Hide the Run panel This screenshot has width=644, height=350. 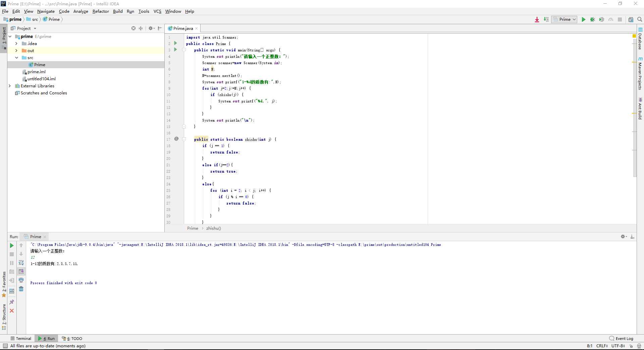[x=632, y=237]
